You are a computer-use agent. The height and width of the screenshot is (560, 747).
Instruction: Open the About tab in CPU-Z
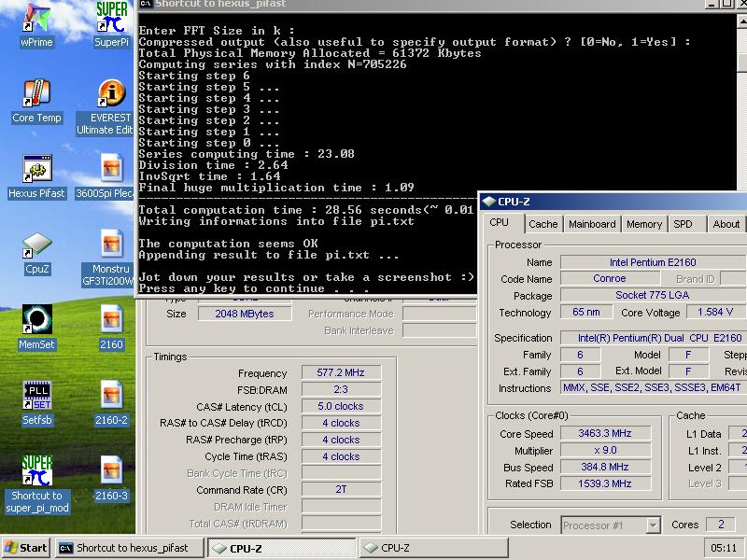click(x=726, y=224)
